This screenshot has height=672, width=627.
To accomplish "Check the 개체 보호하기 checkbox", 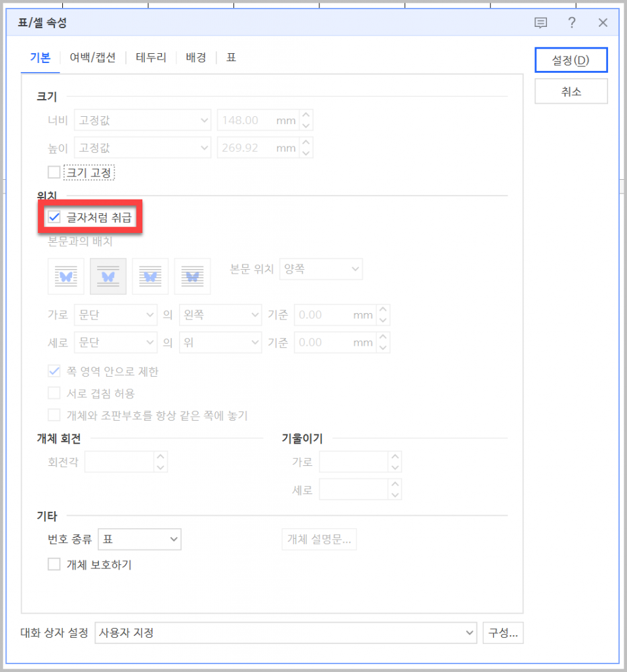I will [x=54, y=564].
